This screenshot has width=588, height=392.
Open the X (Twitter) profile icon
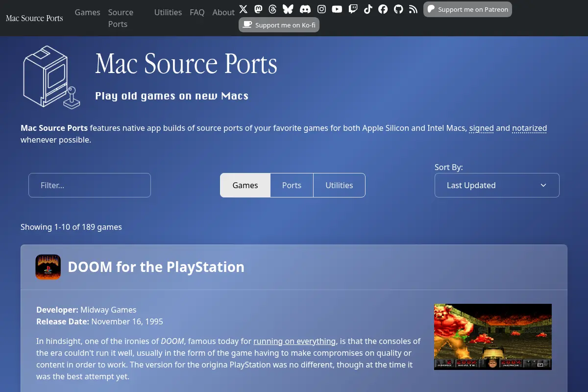(x=244, y=9)
